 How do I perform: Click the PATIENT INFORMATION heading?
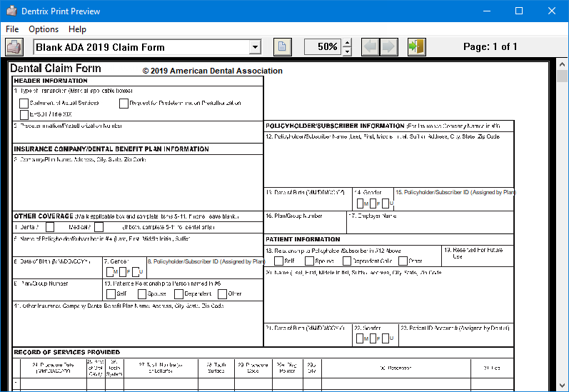click(303, 239)
